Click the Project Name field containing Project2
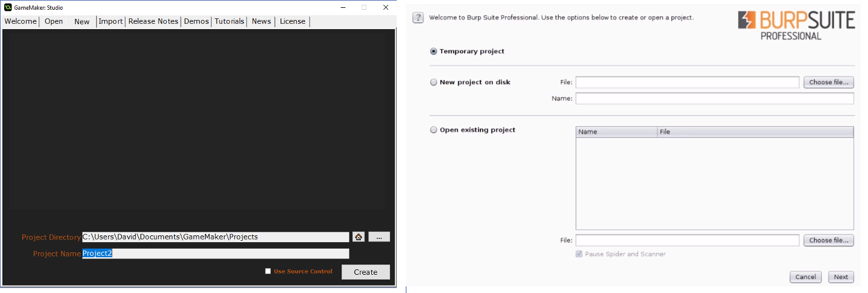Viewport: 868px width, 293px height. [x=216, y=254]
